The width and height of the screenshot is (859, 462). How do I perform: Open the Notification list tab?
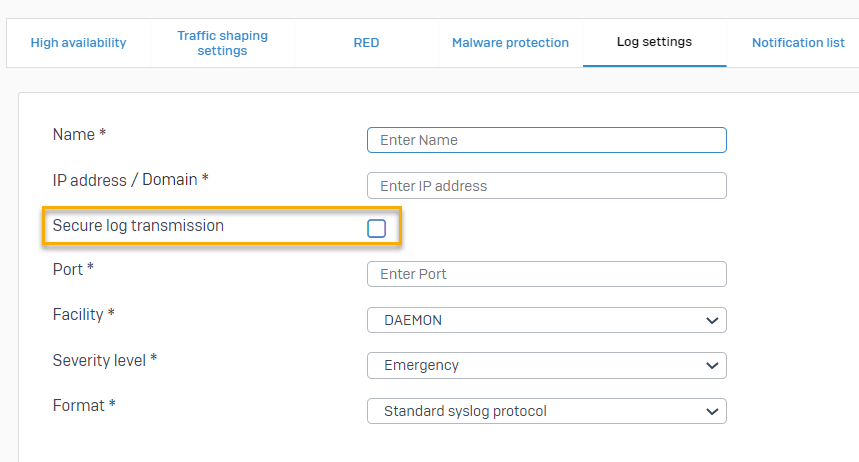pos(797,43)
